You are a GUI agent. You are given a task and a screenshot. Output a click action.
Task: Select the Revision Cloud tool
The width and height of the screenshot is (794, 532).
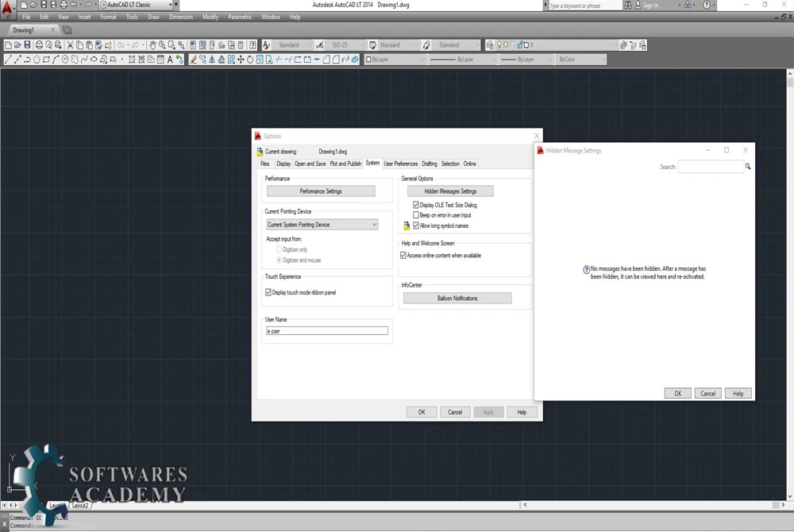(x=75, y=60)
